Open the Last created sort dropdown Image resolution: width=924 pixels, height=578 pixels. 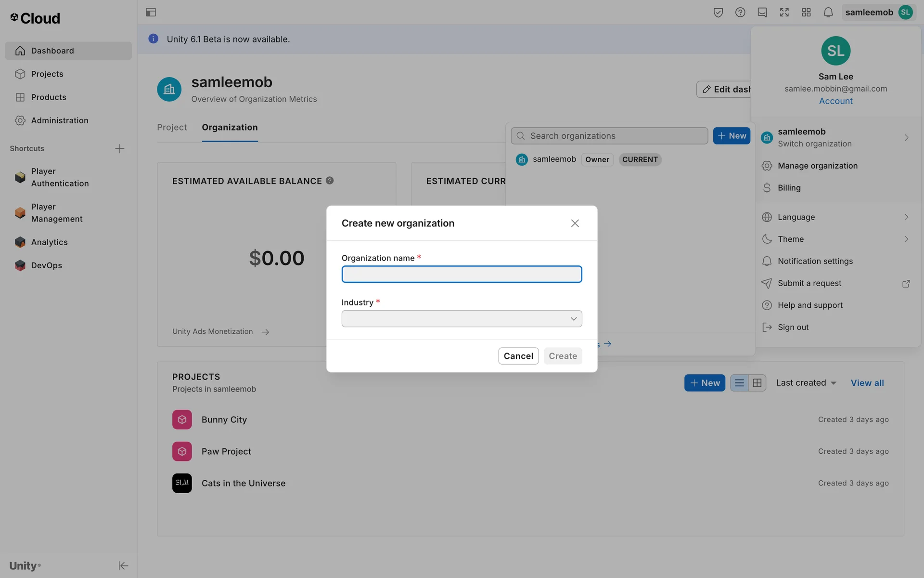point(806,383)
